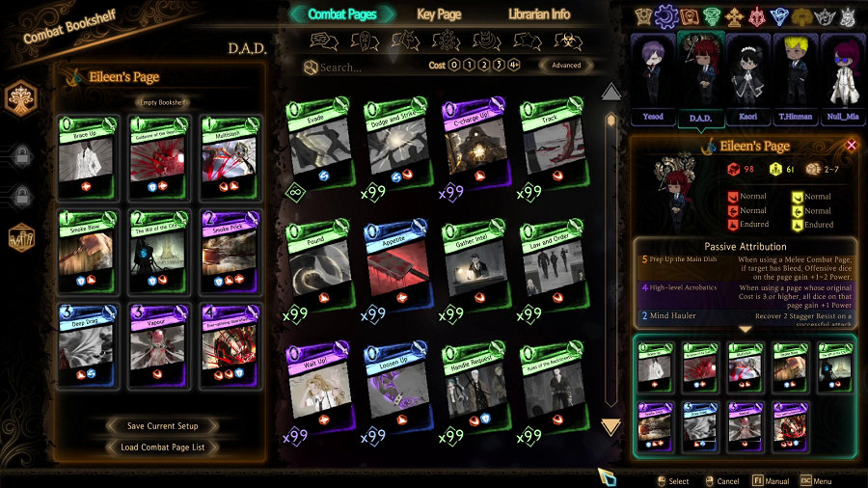This screenshot has width=868, height=488.
Task: Expand the Passive Attribution list downward arrow
Action: (x=746, y=329)
